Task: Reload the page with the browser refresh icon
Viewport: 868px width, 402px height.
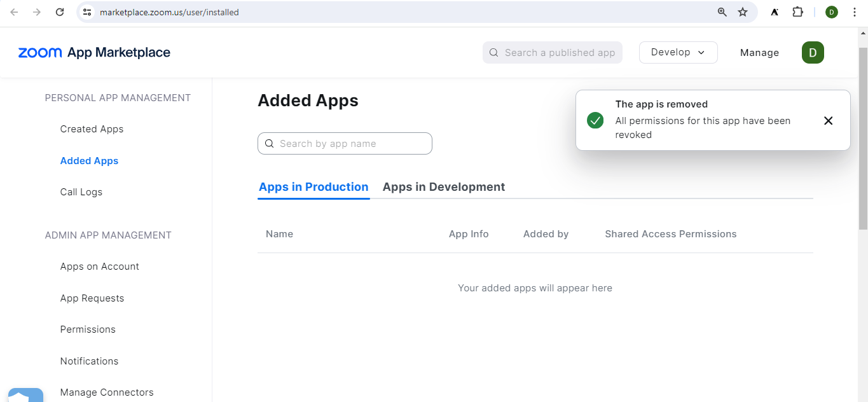Action: (60, 12)
